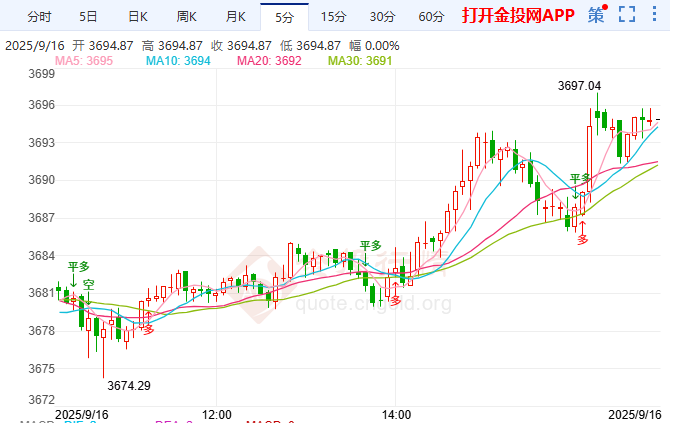Viewport: 673px width, 423px height.
Task: Click the MA30: 3691 label
Action: point(360,61)
